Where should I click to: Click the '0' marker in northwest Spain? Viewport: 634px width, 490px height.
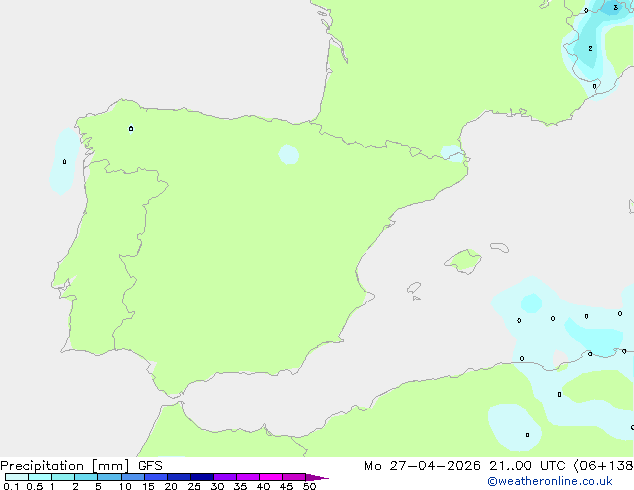[131, 129]
